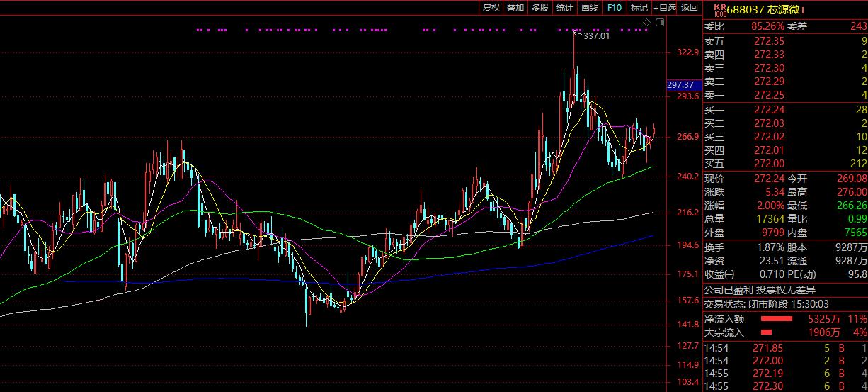Select the 卖四 price 272.33

click(x=769, y=55)
